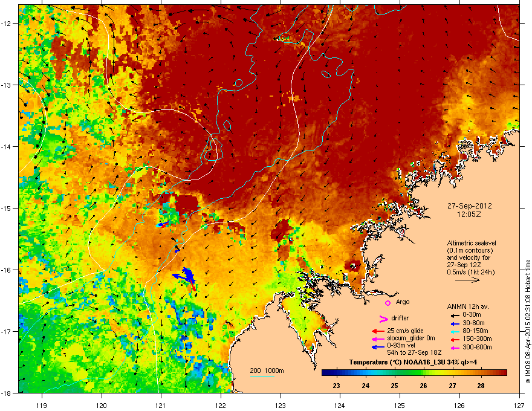
Task: Click the 200 1000m bathymetry label
Action: tap(267, 371)
